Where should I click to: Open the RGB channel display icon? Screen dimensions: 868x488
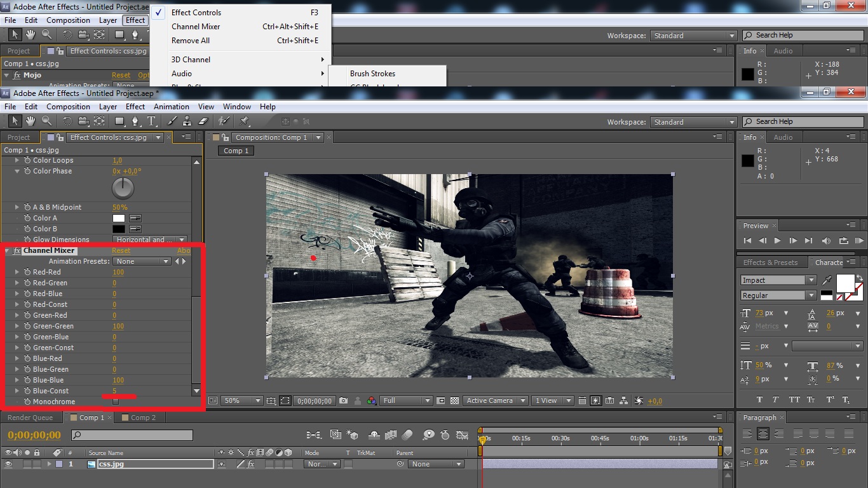[x=371, y=401]
